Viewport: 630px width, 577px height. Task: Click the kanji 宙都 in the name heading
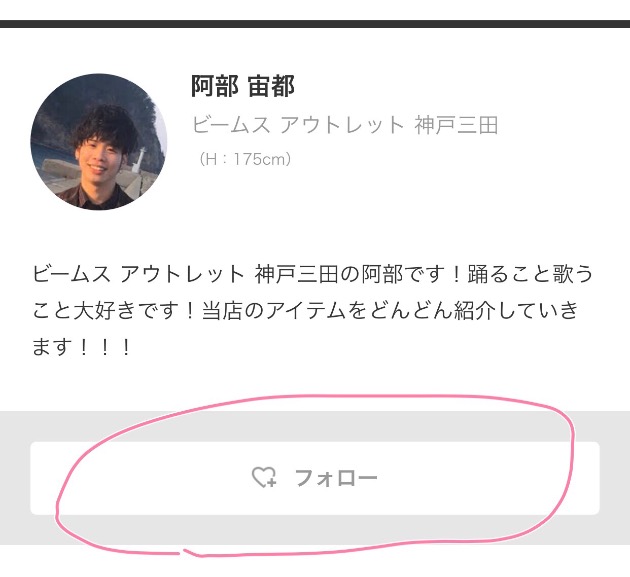[x=271, y=86]
